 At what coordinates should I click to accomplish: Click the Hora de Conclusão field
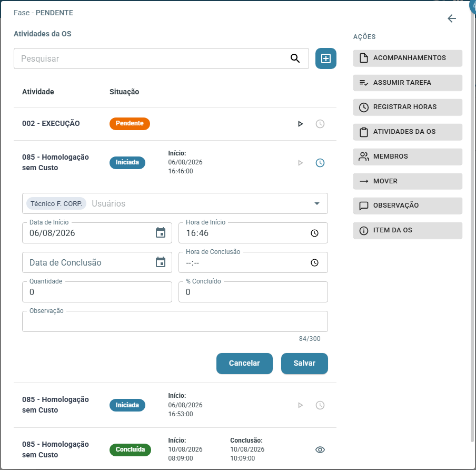(253, 262)
